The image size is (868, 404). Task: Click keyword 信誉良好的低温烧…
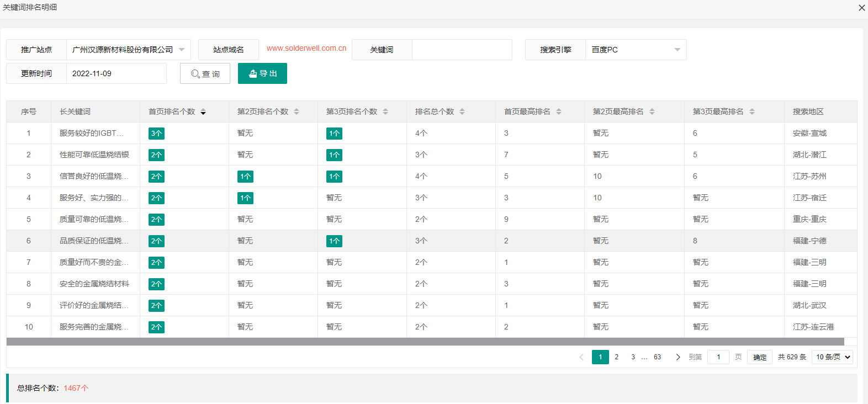pos(94,176)
